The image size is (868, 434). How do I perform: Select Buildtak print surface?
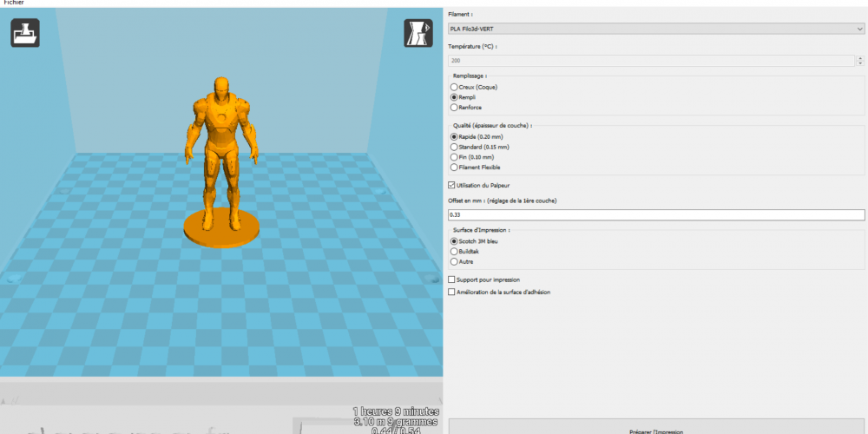(465, 252)
